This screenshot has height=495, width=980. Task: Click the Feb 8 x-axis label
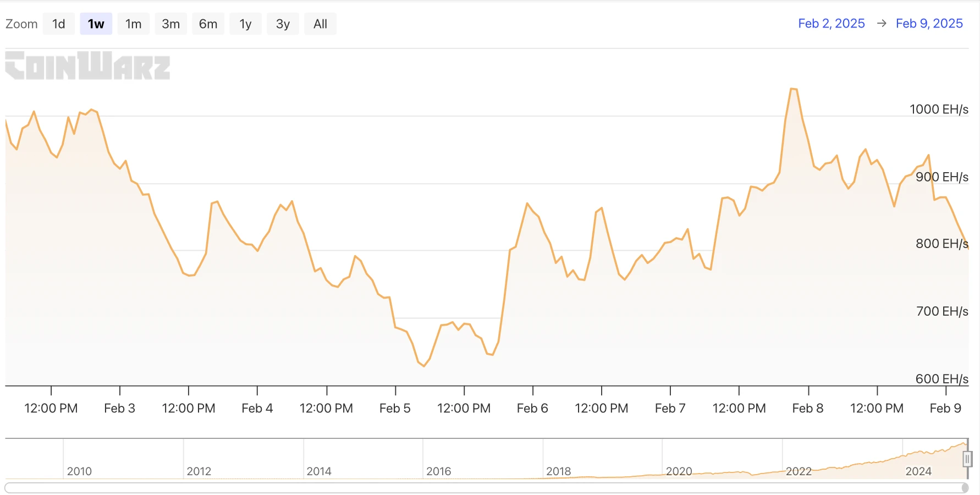(808, 408)
